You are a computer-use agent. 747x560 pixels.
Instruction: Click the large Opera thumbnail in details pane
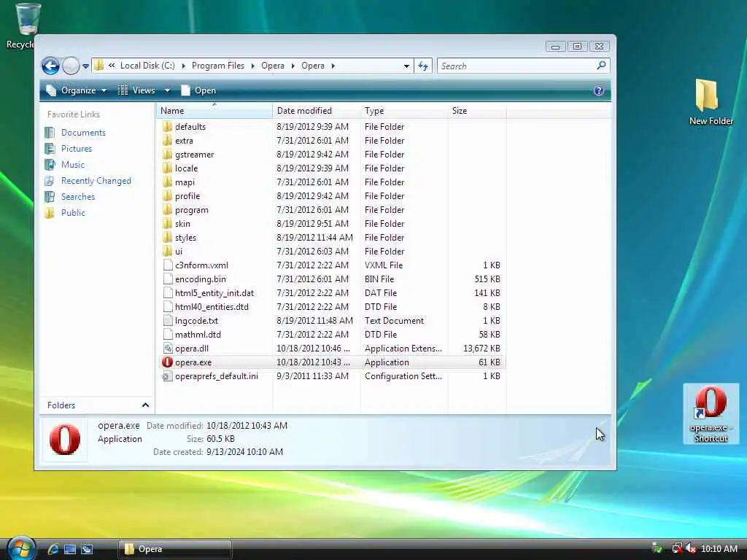click(x=65, y=439)
